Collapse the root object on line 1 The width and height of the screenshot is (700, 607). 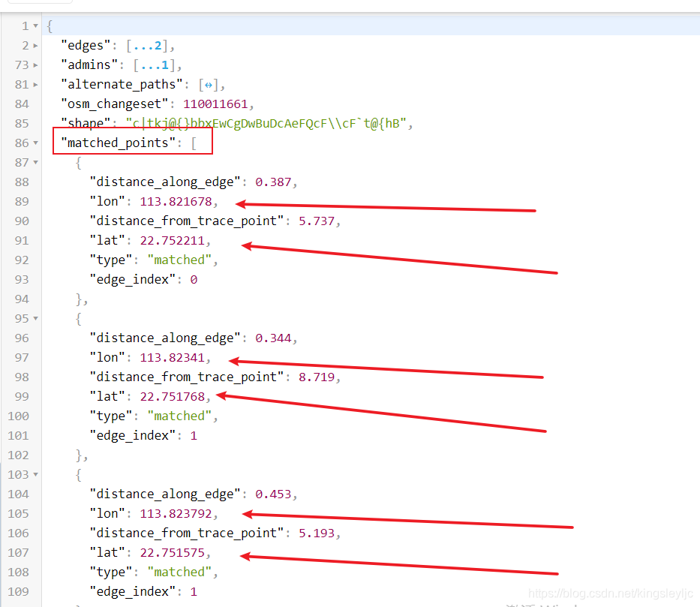(35, 26)
